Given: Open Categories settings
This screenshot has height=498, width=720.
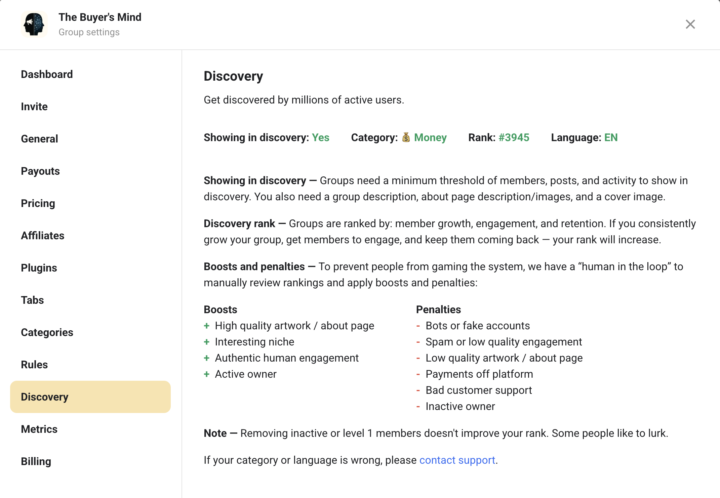Looking at the screenshot, I should pyautogui.click(x=49, y=332).
